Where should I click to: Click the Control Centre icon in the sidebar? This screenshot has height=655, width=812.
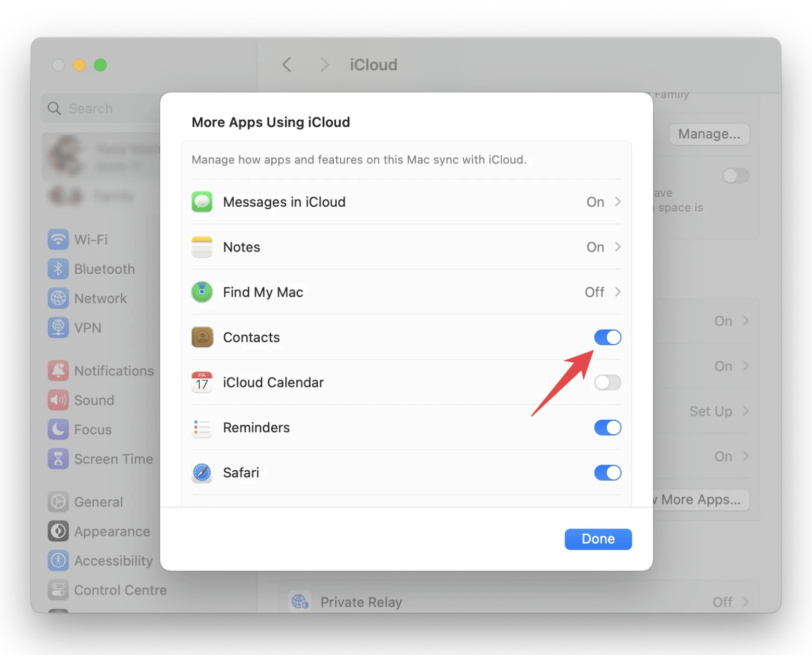[58, 590]
